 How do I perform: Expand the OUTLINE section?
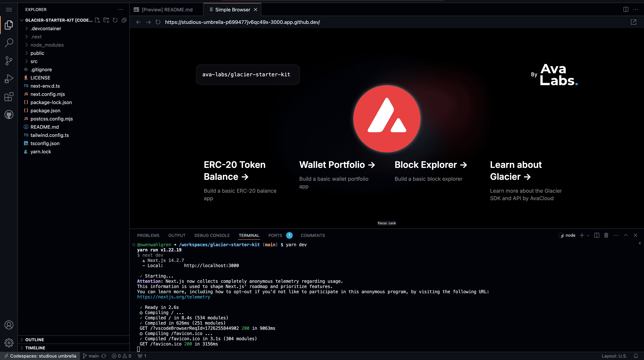(x=34, y=339)
